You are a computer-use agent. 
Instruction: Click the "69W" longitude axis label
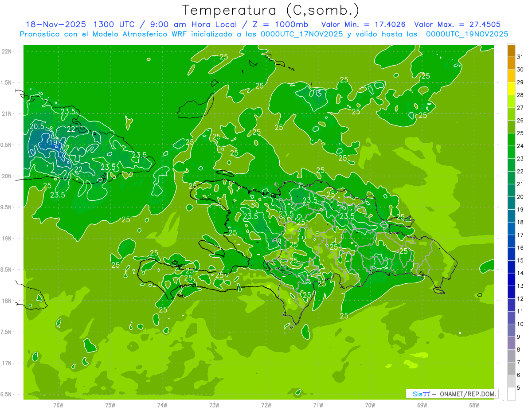coord(422,405)
